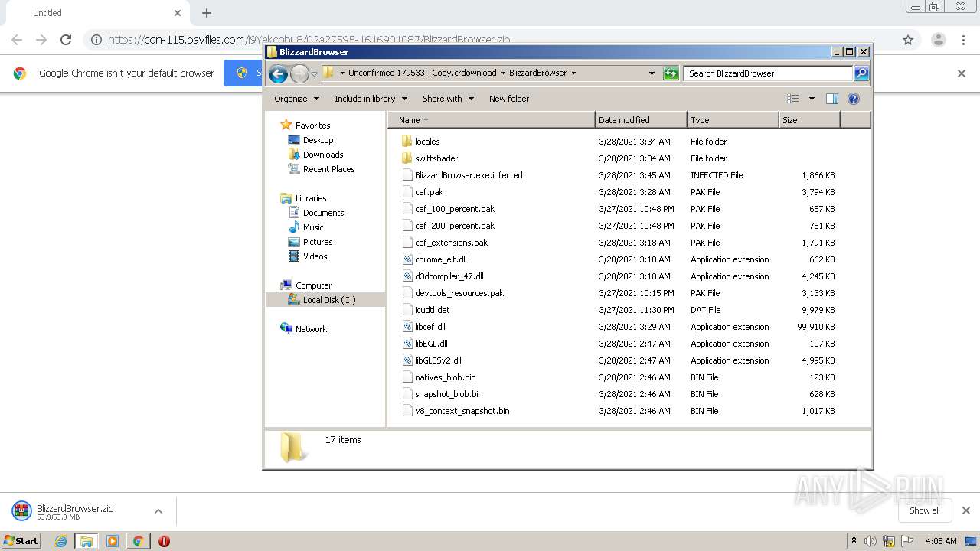Bookmark this page star in Chrome
The height and width of the screenshot is (551, 980).
tap(908, 40)
